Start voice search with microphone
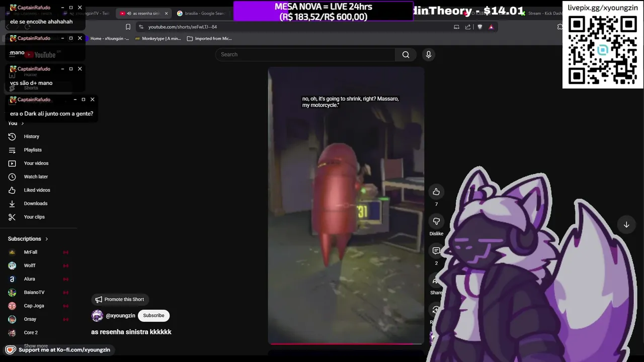 click(x=429, y=54)
